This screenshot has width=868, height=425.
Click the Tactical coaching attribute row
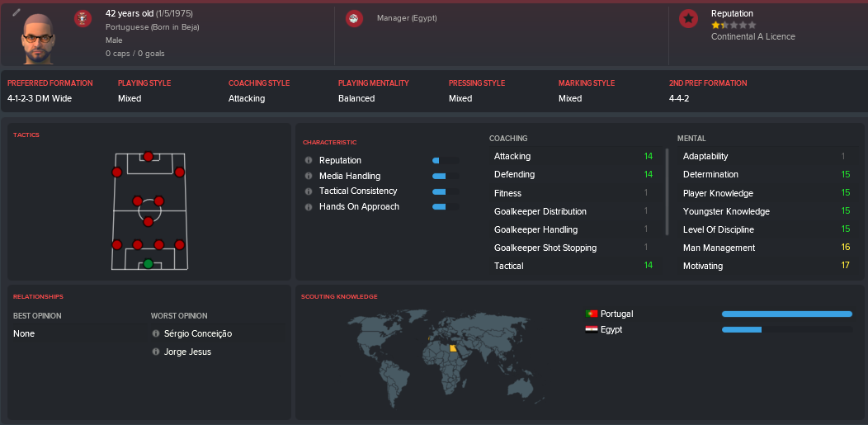coord(576,267)
